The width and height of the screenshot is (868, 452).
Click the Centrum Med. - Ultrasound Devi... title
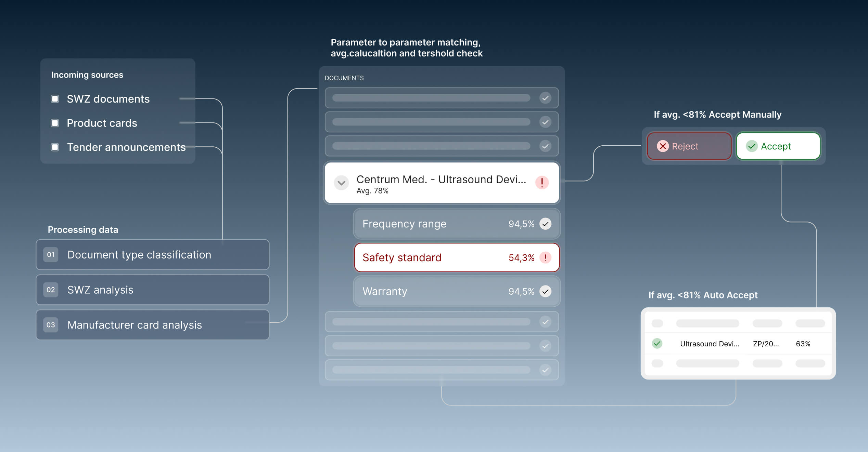click(x=441, y=179)
